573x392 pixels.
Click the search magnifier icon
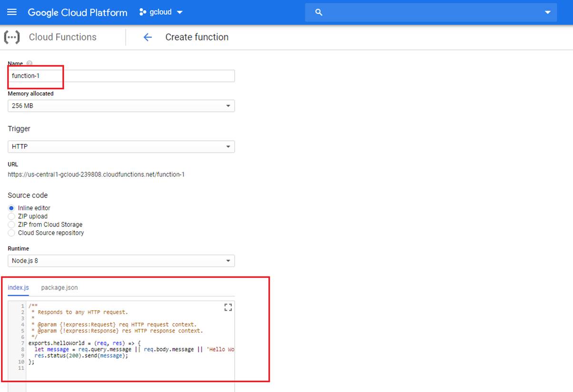point(319,12)
